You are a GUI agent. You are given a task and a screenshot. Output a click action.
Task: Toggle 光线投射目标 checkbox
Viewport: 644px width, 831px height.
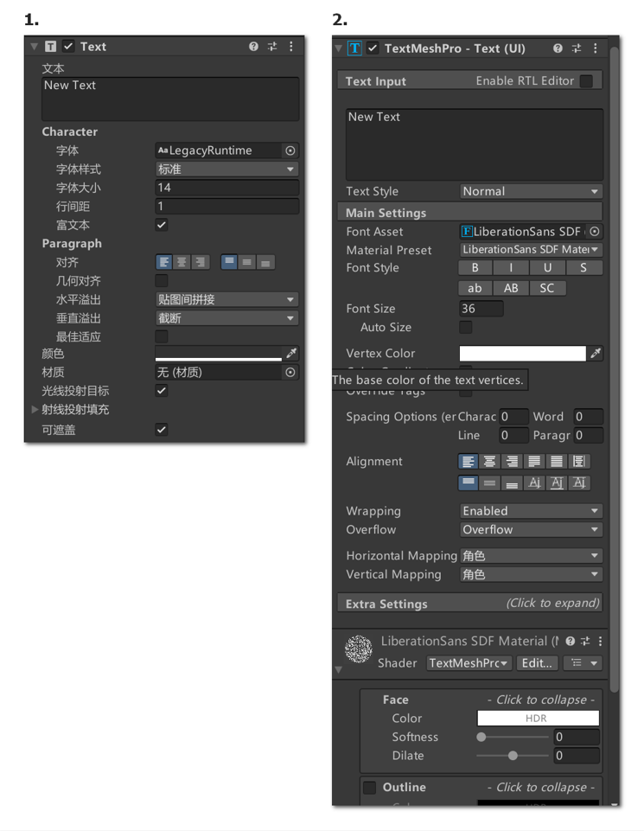coord(162,391)
